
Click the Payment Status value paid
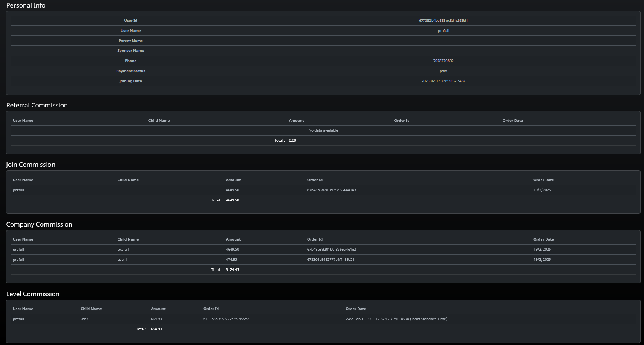444,71
